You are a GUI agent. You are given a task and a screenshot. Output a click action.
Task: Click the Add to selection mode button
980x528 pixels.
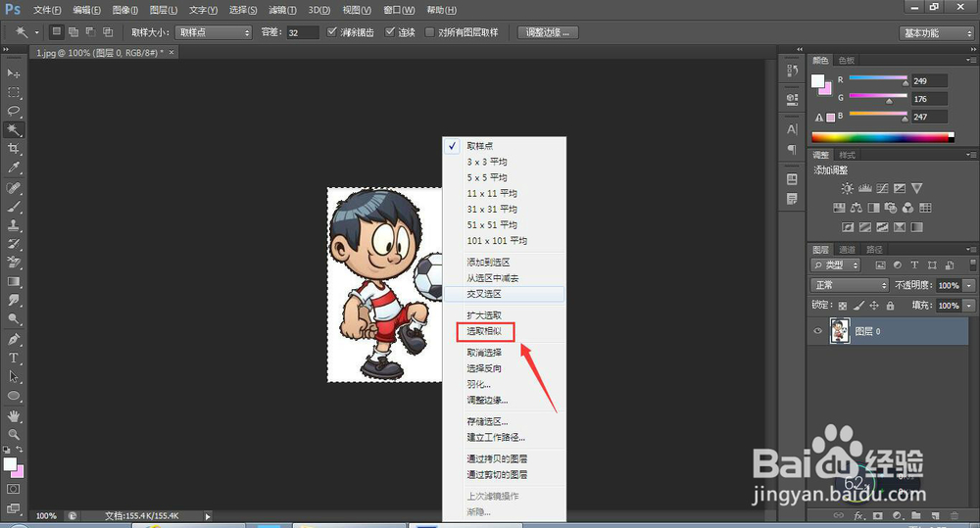point(73,31)
